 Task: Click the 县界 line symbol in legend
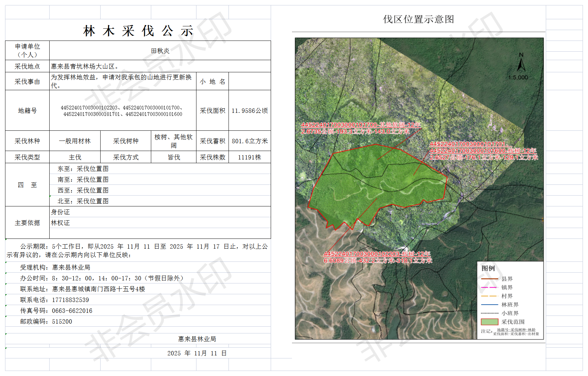point(489,279)
